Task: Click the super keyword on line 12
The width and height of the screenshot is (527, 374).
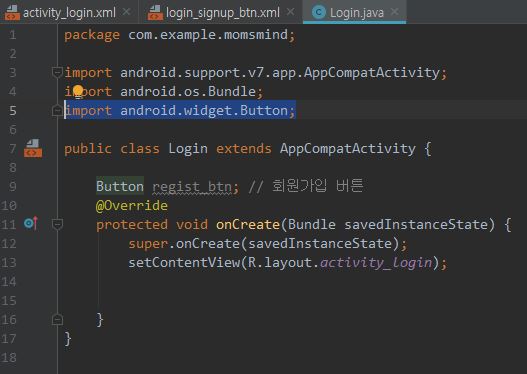Action: tap(148, 244)
